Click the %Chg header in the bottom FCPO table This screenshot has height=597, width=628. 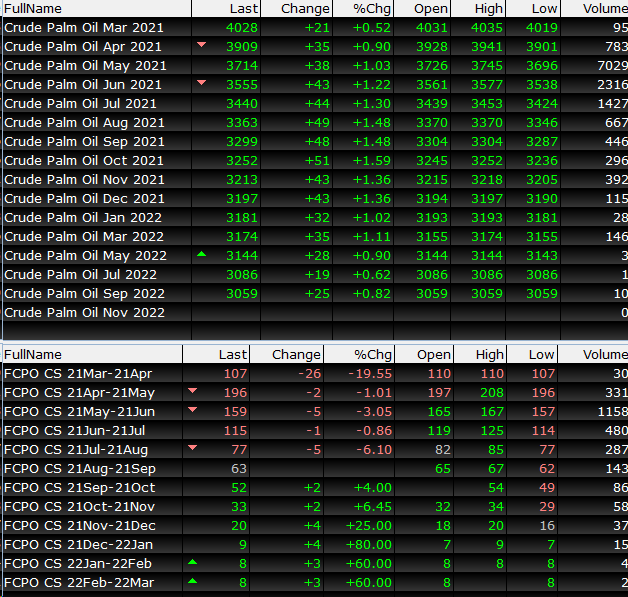pos(359,354)
